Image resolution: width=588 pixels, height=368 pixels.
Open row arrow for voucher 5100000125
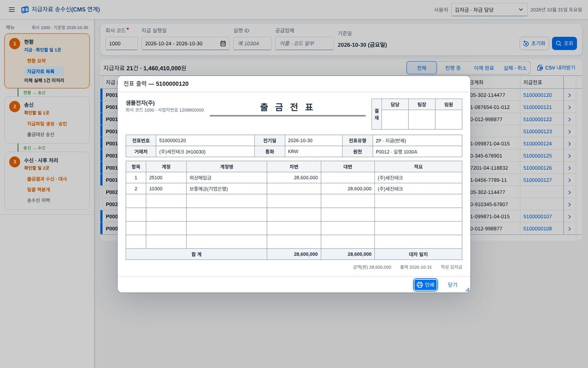[570, 156]
